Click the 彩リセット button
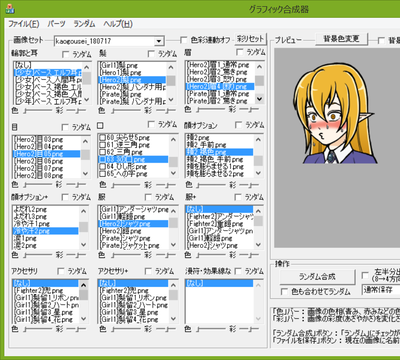The height and width of the screenshot is (360, 400). coord(250,39)
